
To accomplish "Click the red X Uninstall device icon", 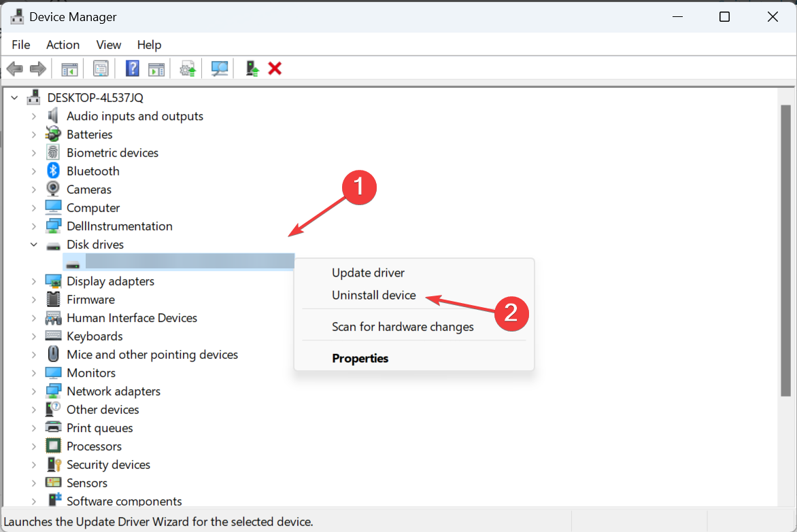I will coord(275,69).
